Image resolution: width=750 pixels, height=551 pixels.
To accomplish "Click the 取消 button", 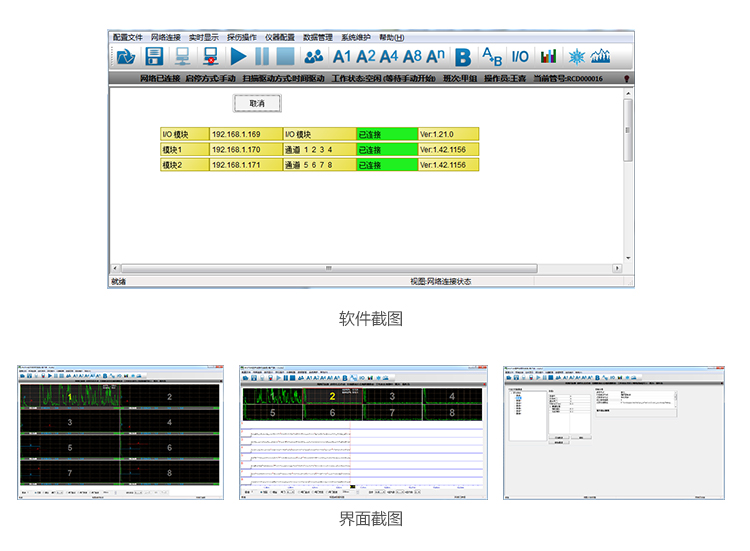I will pos(257,103).
